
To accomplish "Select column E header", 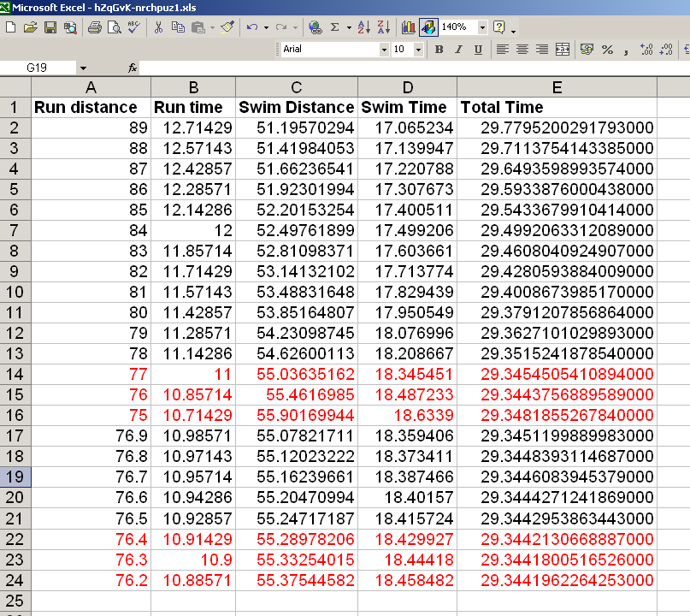I will pos(557,87).
